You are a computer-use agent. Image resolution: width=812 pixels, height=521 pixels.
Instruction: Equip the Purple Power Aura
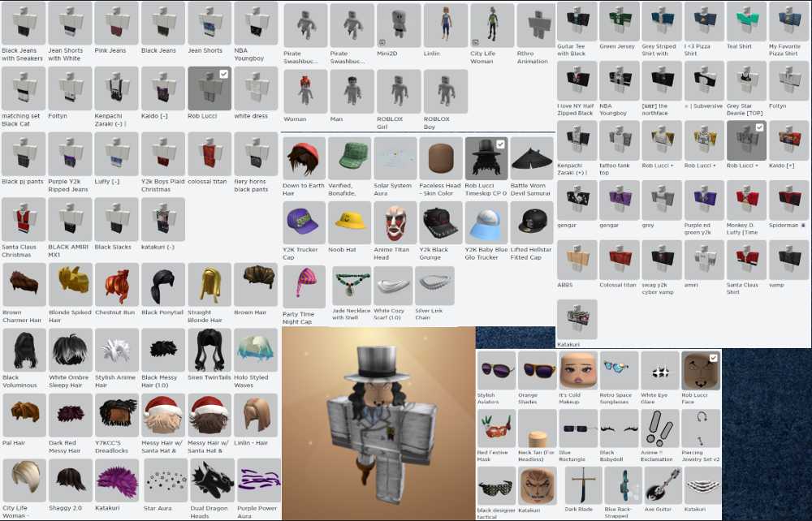click(x=259, y=480)
